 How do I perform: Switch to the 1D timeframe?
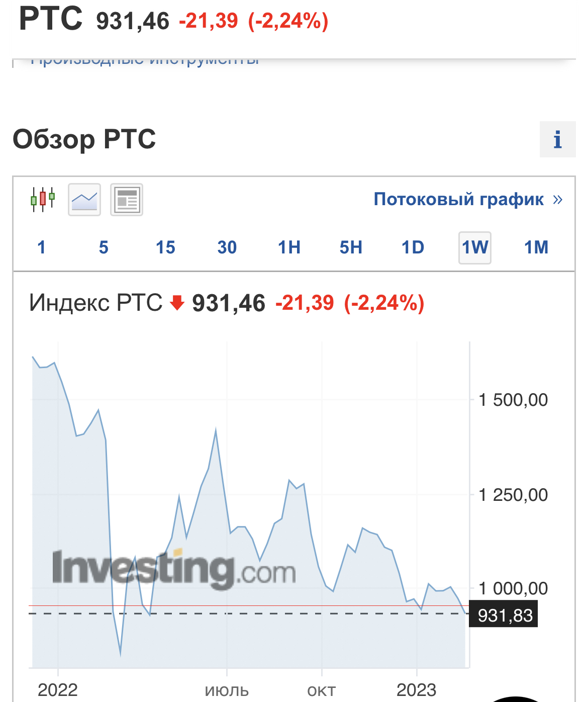tap(413, 247)
